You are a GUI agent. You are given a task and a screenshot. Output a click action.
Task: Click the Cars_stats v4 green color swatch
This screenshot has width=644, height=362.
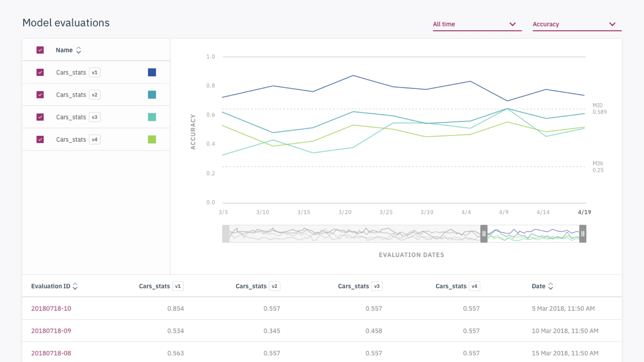point(152,139)
